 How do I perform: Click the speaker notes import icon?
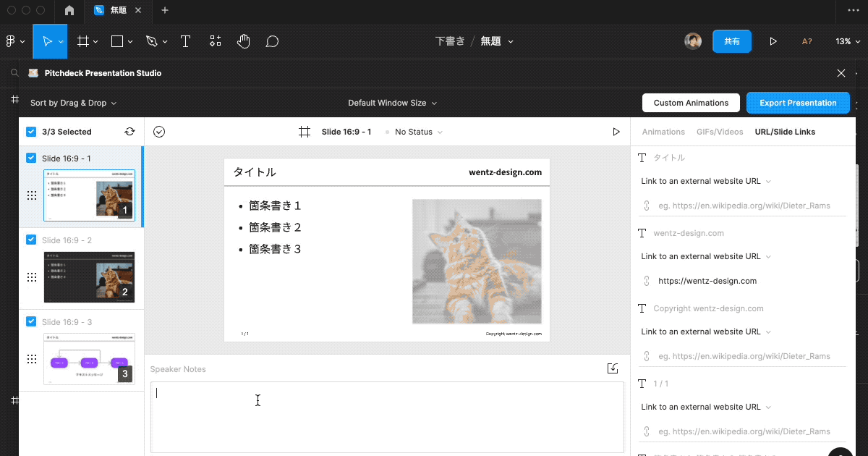[x=612, y=368]
